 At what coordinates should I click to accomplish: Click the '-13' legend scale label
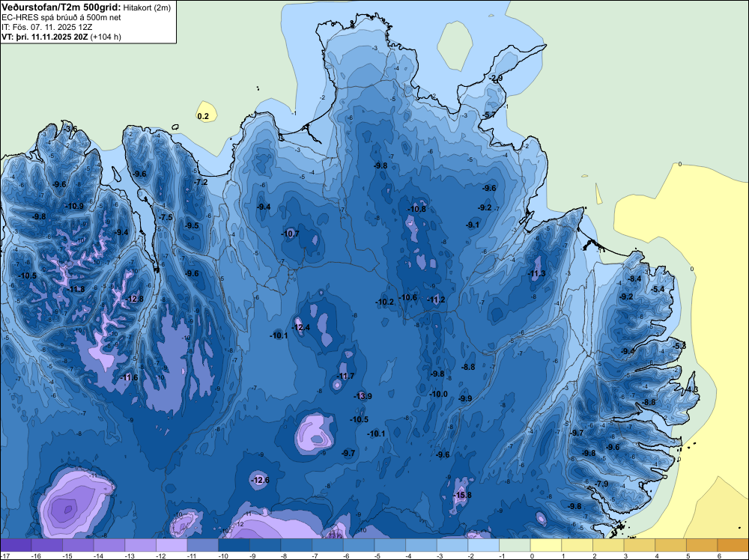click(x=129, y=556)
